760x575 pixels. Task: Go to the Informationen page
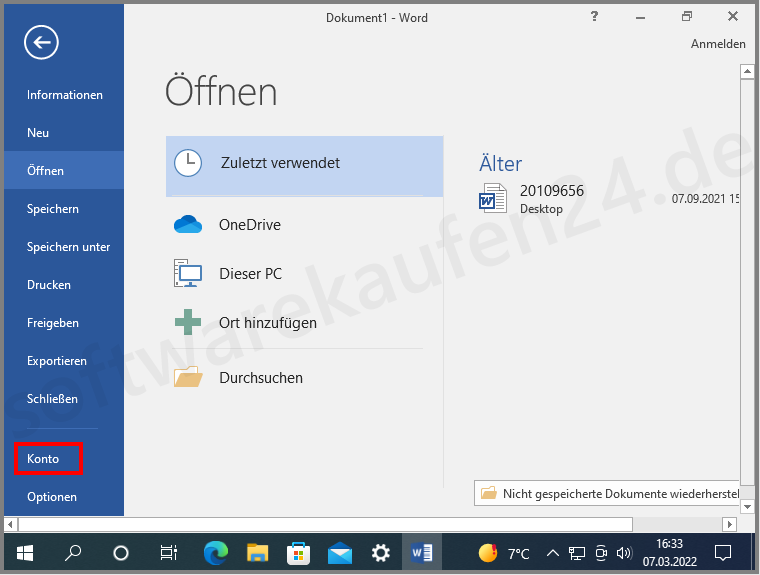click(x=65, y=95)
